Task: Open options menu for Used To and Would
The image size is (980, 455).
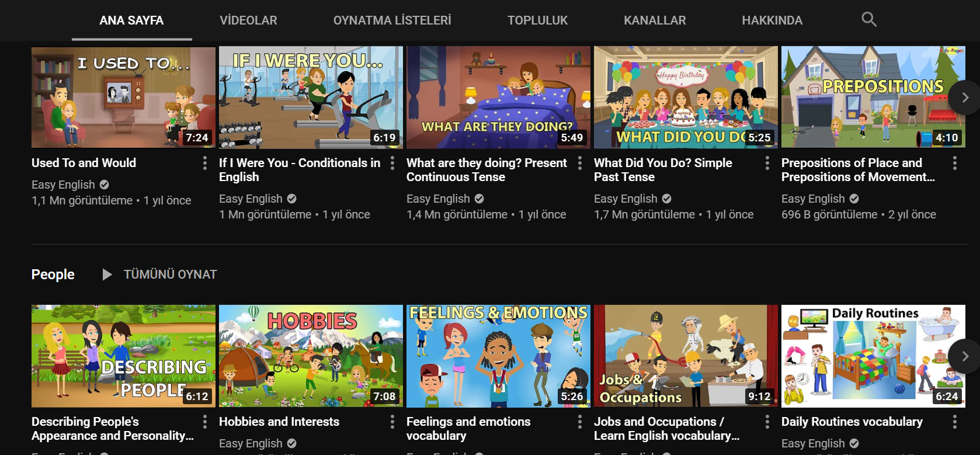Action: pyautogui.click(x=204, y=163)
